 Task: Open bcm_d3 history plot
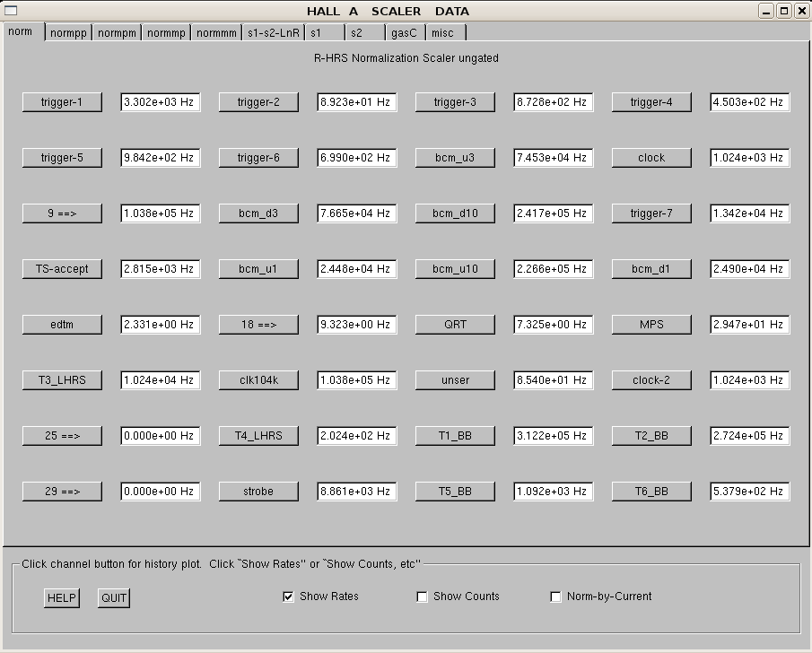coord(258,213)
